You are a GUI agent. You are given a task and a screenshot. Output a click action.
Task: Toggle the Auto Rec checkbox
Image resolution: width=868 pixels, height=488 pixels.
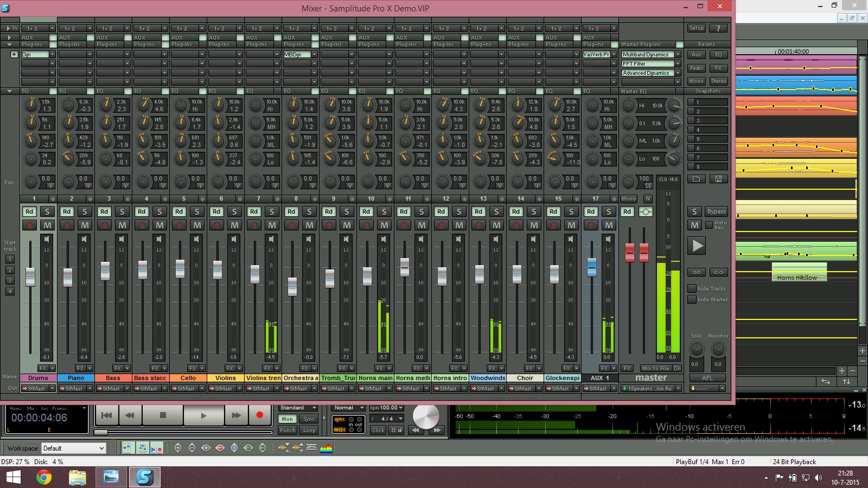click(x=709, y=225)
